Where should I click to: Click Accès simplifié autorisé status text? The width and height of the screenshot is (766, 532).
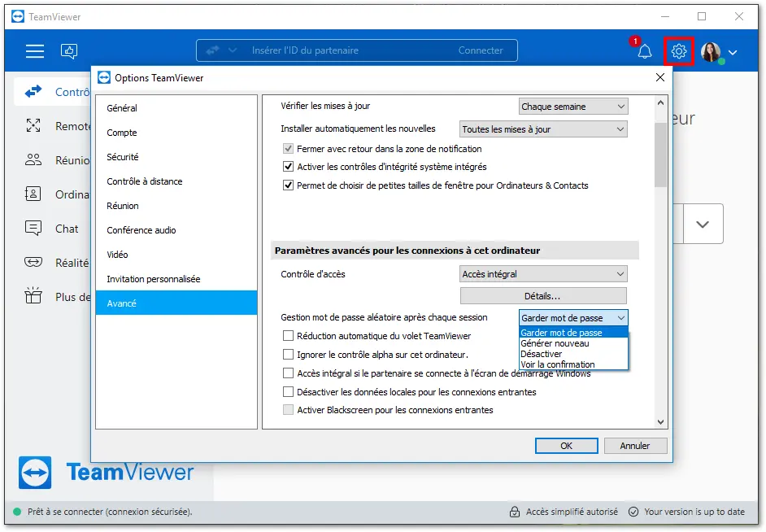click(x=572, y=512)
